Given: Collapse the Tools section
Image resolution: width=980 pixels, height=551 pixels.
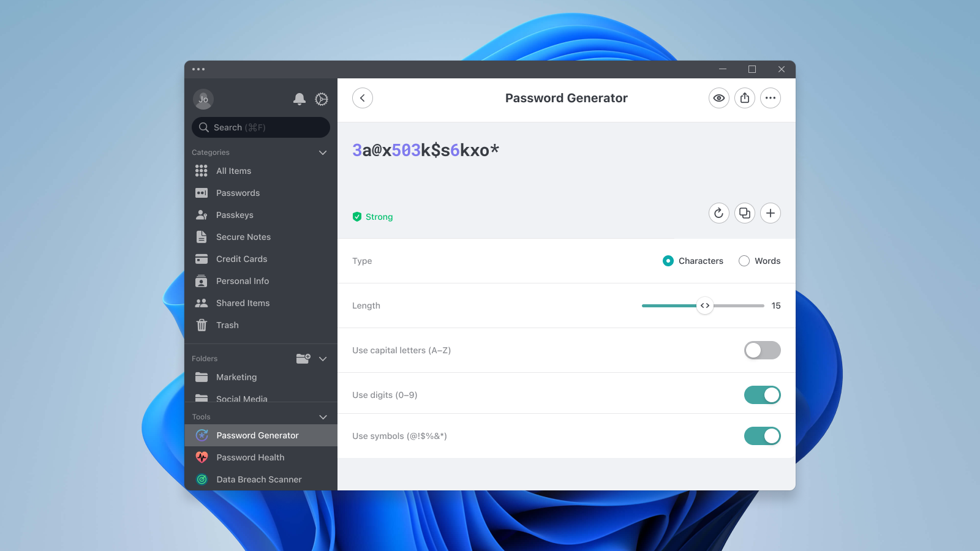Looking at the screenshot, I should [323, 417].
